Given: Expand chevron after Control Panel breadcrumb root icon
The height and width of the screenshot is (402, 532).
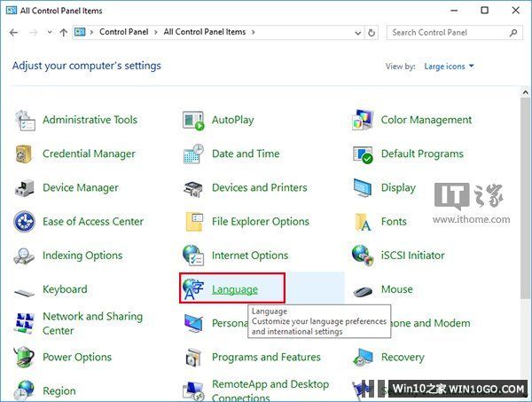Looking at the screenshot, I should coord(91,32).
